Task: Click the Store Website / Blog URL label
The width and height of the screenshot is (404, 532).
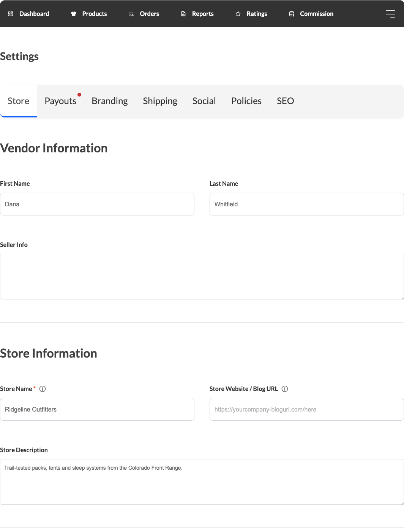Action: click(x=244, y=389)
